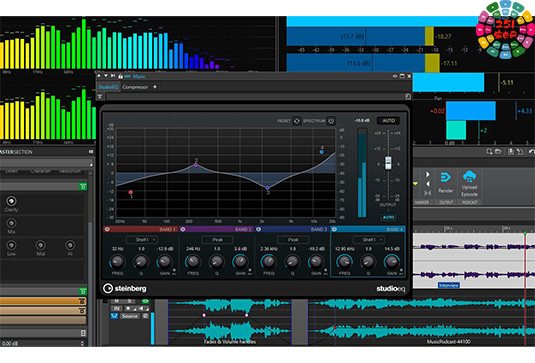Toggle green power button atop Master Section effects
This screenshot has width=535, height=363.
coord(83,187)
